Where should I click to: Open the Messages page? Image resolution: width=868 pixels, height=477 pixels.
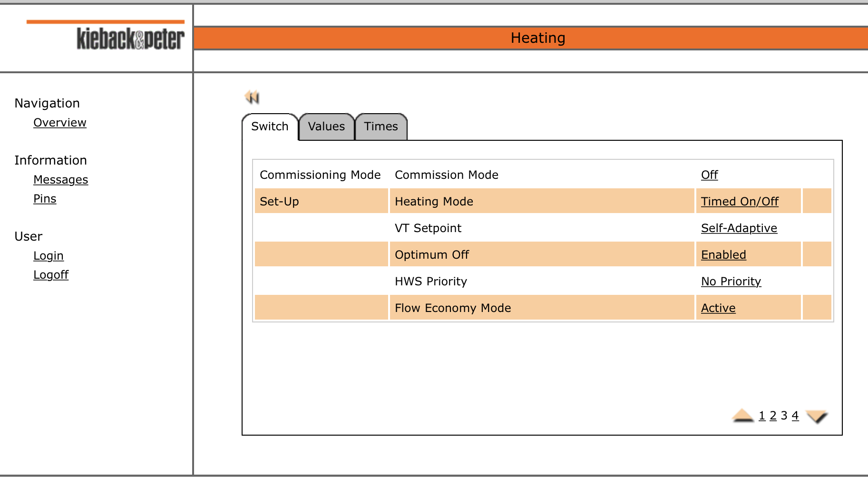coord(60,179)
